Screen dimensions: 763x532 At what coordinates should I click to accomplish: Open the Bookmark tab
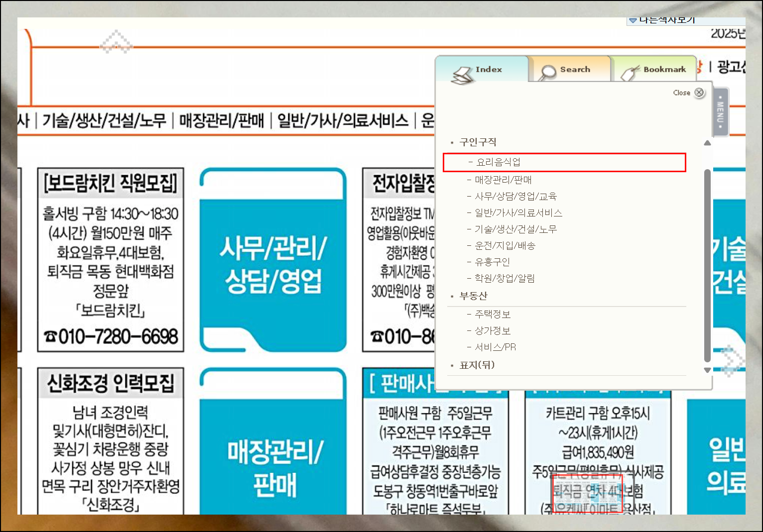point(653,69)
